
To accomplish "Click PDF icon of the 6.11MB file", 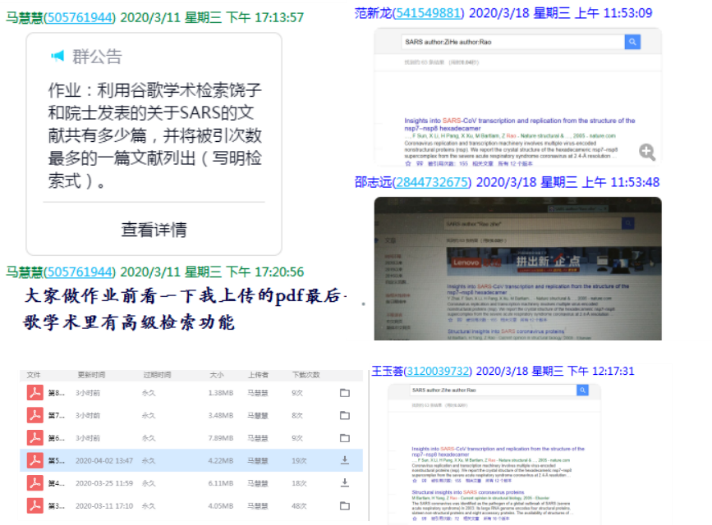I will tap(33, 483).
